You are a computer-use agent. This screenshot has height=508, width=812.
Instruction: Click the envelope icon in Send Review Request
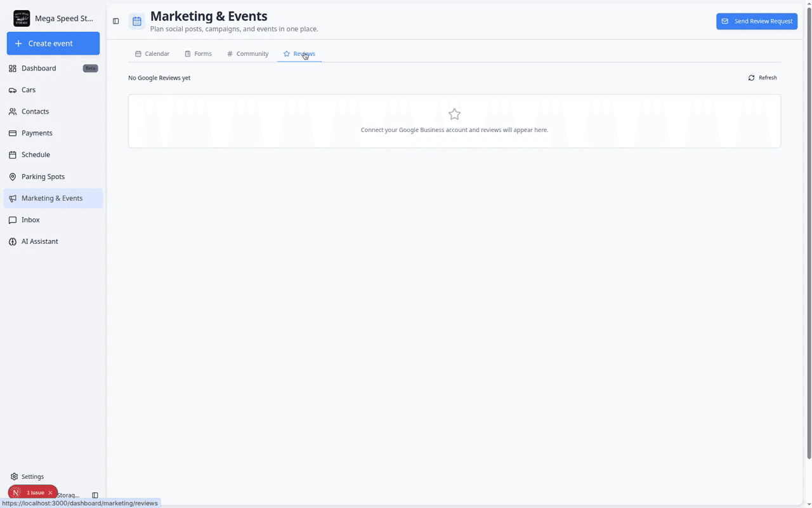[725, 21]
